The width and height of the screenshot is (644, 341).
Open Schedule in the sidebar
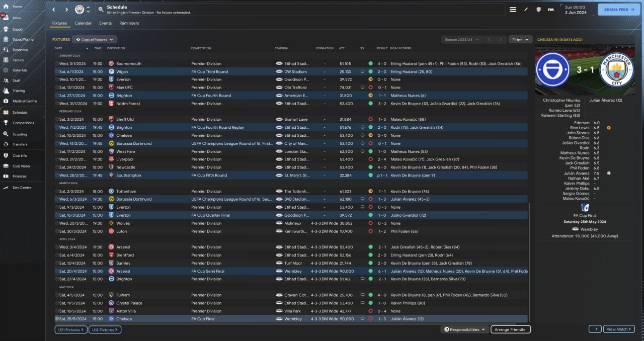point(20,112)
